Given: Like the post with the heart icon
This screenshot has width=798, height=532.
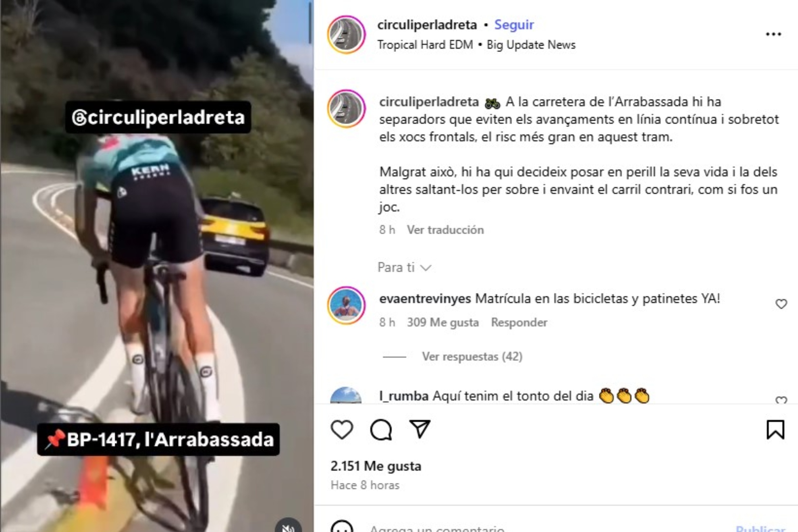Looking at the screenshot, I should [342, 429].
